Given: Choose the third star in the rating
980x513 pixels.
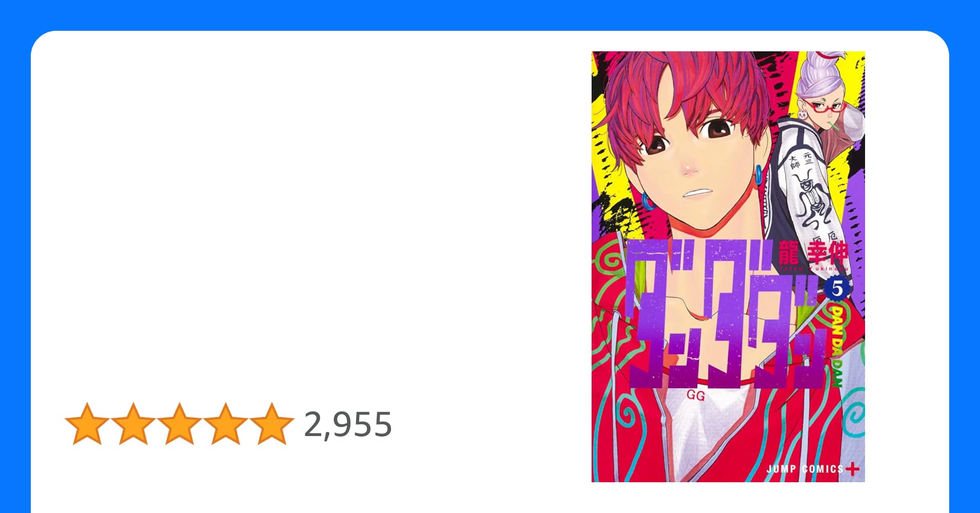Looking at the screenshot, I should 180,424.
